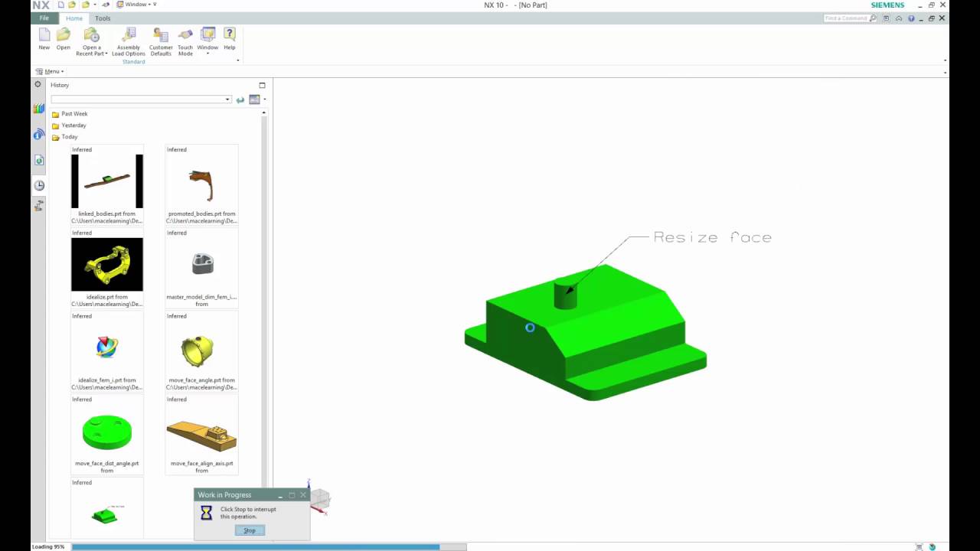Open idealize_fem_i.prt thumbnail
The image size is (980, 551).
(x=107, y=347)
